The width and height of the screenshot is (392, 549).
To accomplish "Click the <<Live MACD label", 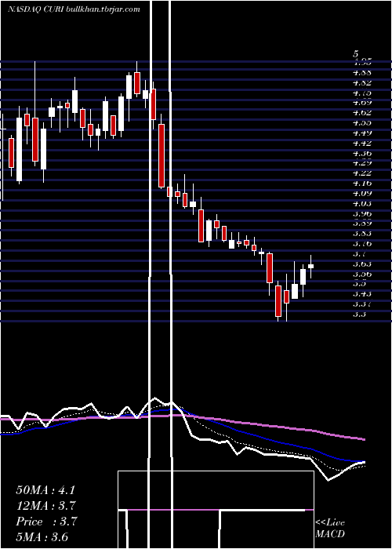I will pyautogui.click(x=330, y=529).
